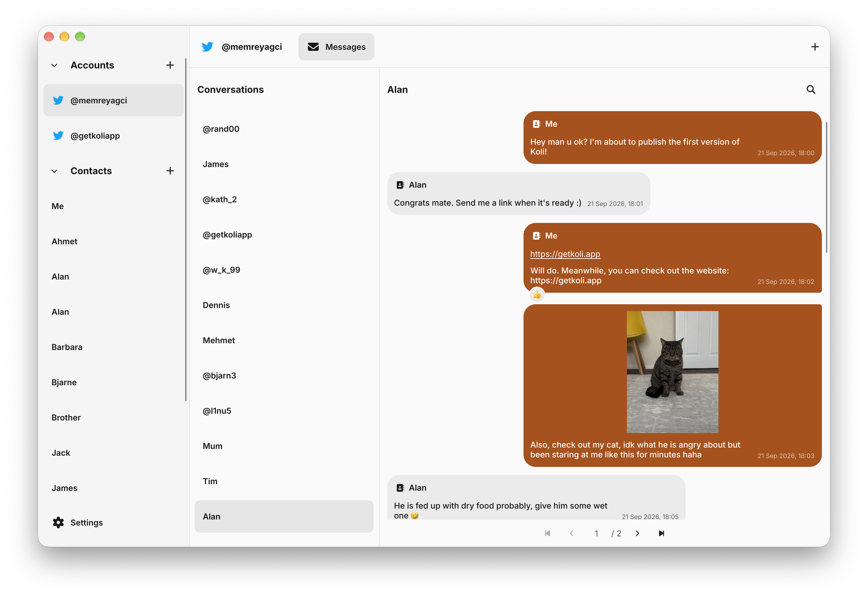Click the Twitter bird icon next to @getkoliapp account
The height and width of the screenshot is (597, 868).
tap(58, 136)
